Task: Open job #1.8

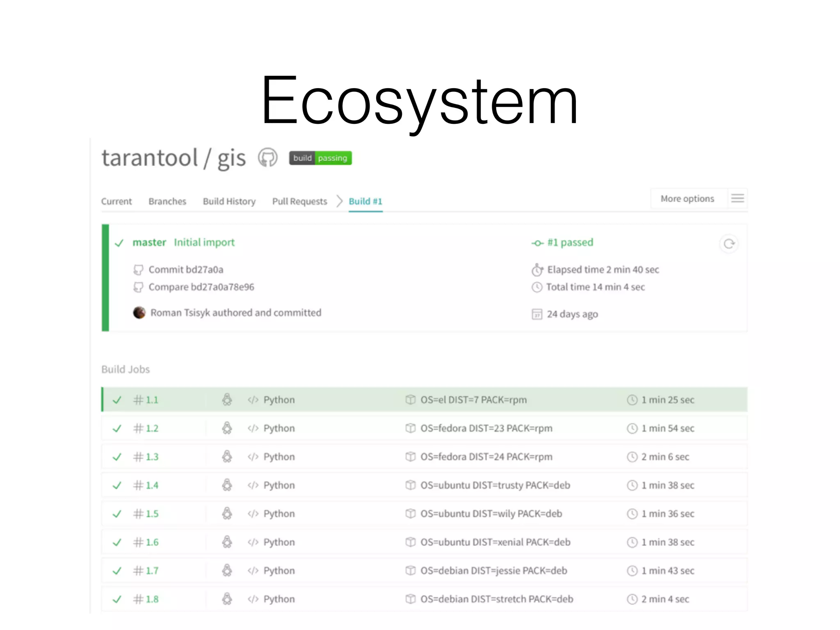Action: [x=425, y=599]
